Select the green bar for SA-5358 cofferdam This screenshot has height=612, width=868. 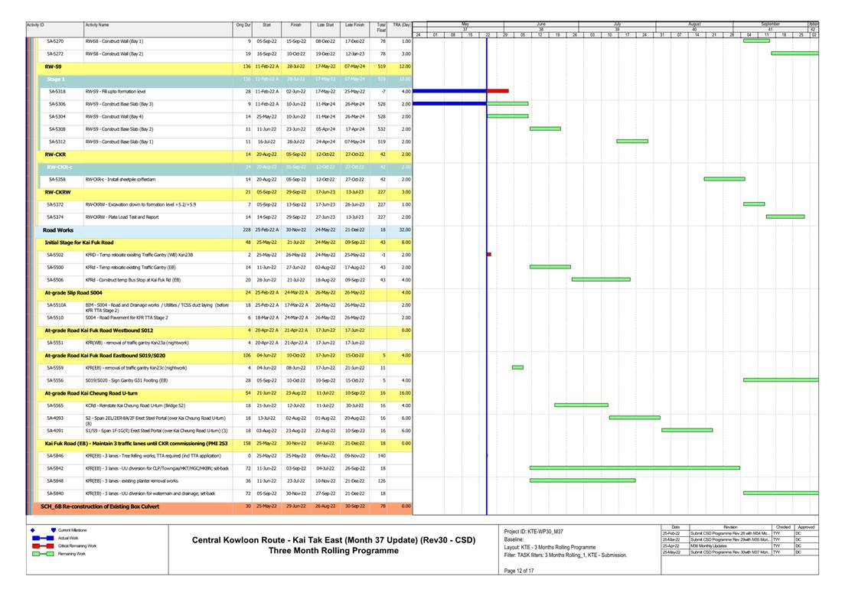point(724,179)
